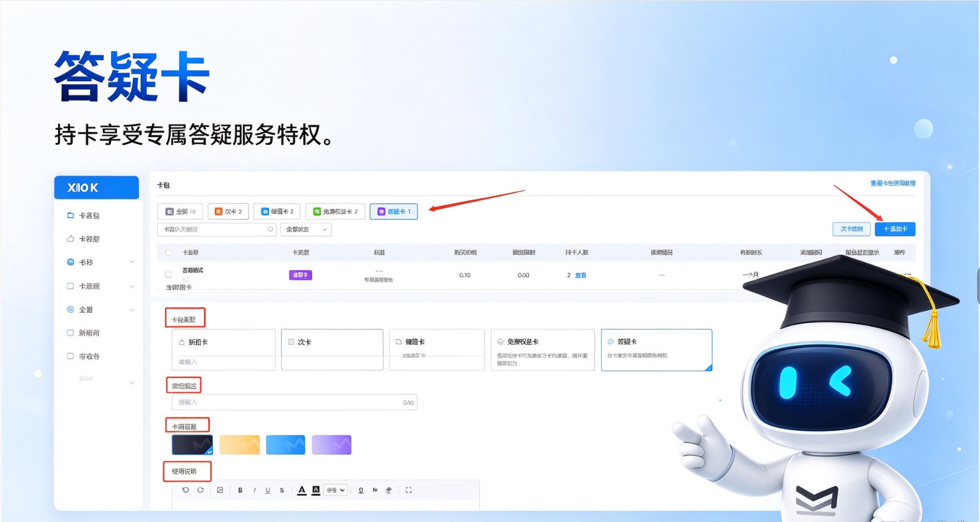Switch to the 免费权益卡 2 tab
Screen dimensions: 980x522
tap(335, 212)
